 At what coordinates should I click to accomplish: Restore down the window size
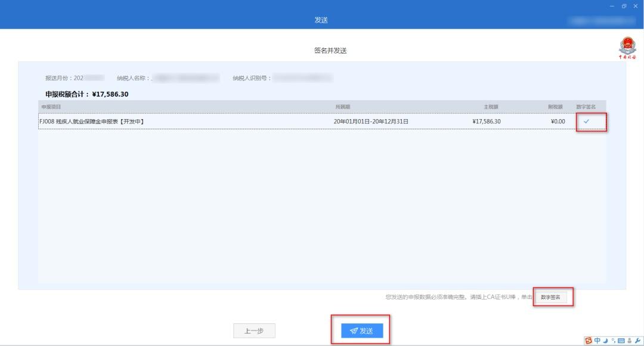tap(624, 6)
